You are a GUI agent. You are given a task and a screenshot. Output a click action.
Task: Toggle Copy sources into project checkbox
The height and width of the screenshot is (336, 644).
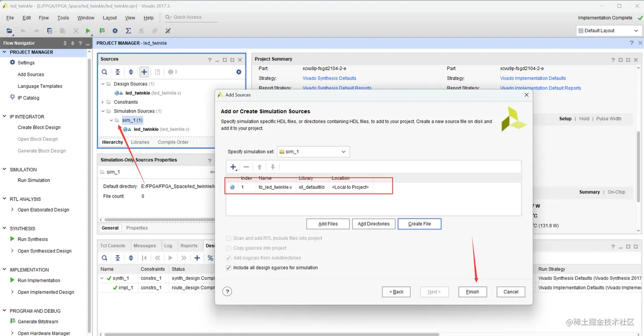[x=229, y=248]
